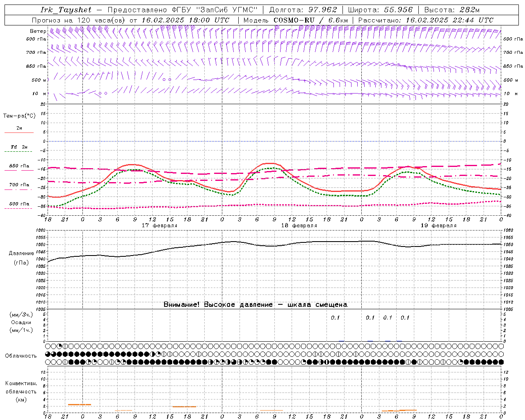Click the (мм/1ч.) precipitation unit label
Image resolution: width=525 pixels, height=420 pixels.
(21, 330)
